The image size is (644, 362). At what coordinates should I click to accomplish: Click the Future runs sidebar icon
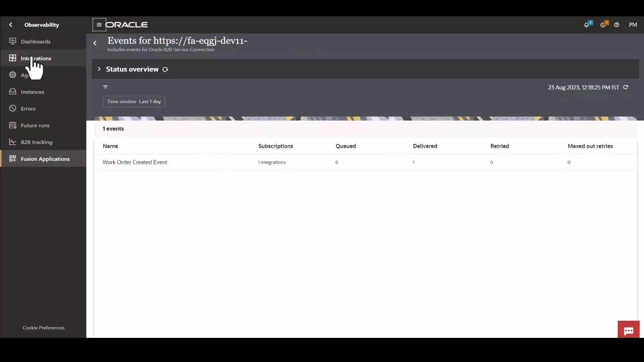(12, 125)
